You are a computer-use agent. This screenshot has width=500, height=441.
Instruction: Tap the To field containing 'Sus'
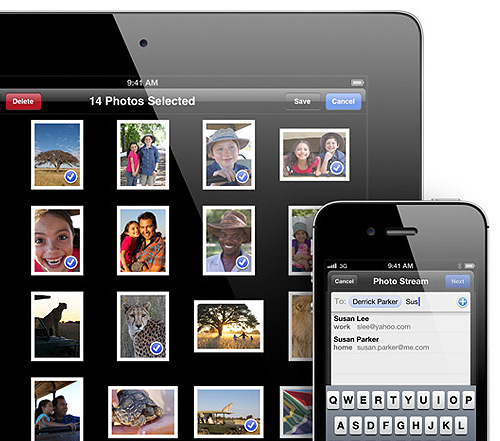click(x=401, y=302)
